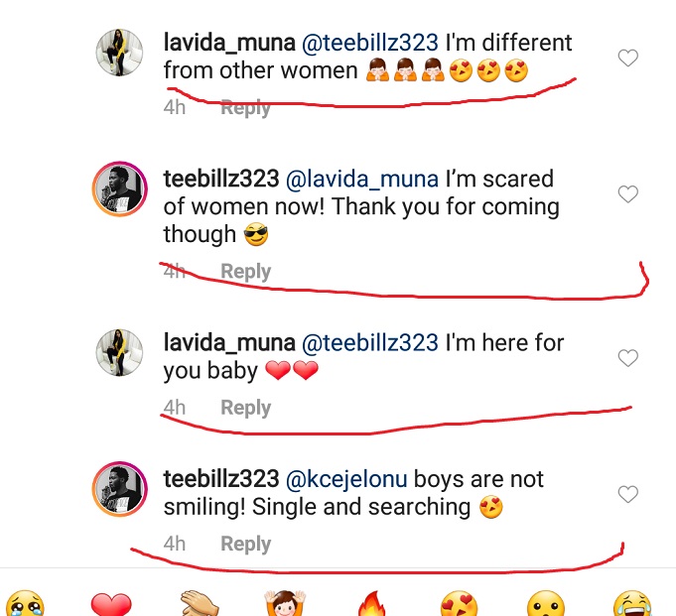Pick the heart-eyes emoji in the emoji bar
This screenshot has width=676, height=616.
point(460,602)
